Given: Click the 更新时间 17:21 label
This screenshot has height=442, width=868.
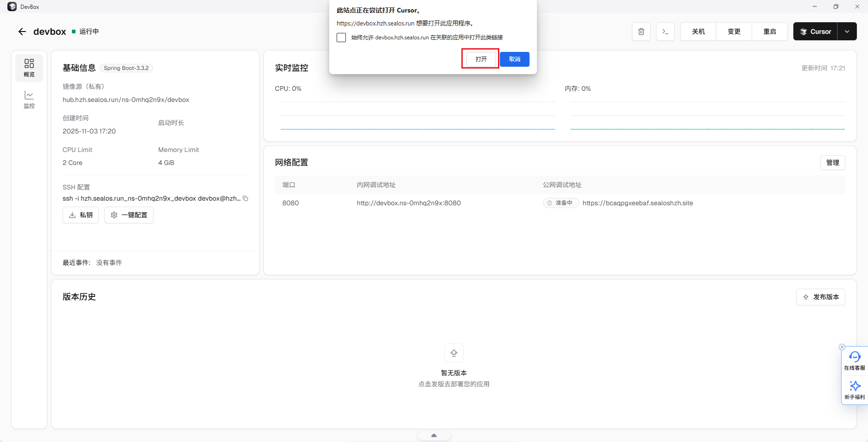Looking at the screenshot, I should click(823, 68).
